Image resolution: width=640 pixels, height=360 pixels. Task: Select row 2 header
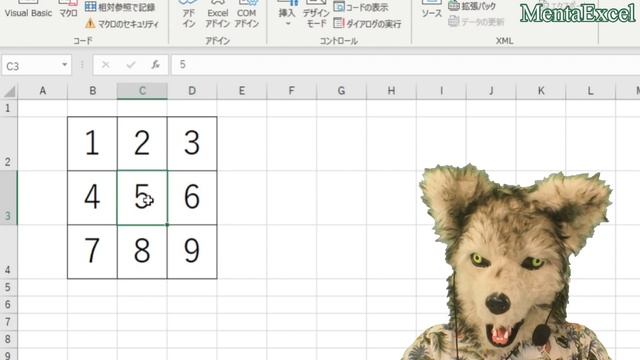(x=9, y=144)
